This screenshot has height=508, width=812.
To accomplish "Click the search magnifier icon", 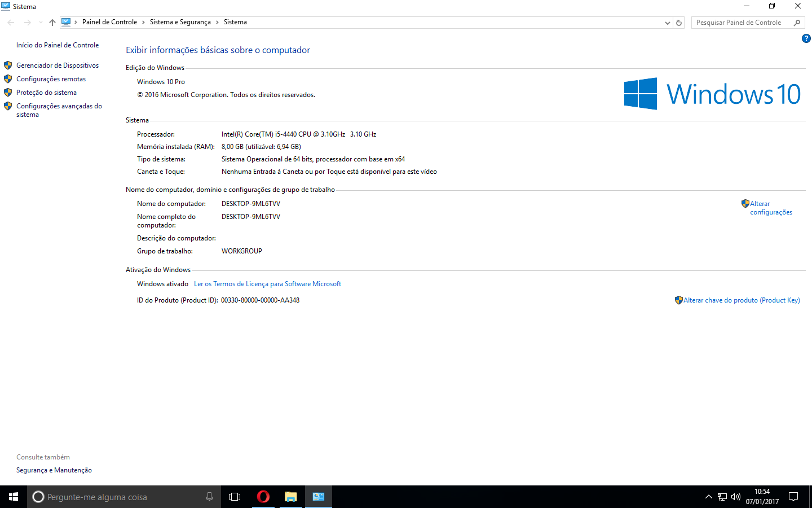I will tap(797, 23).
